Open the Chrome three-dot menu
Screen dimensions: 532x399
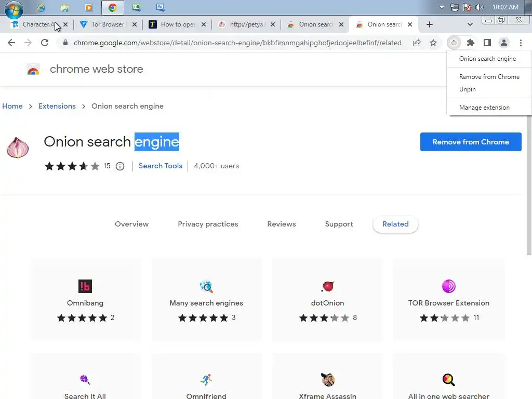(521, 43)
